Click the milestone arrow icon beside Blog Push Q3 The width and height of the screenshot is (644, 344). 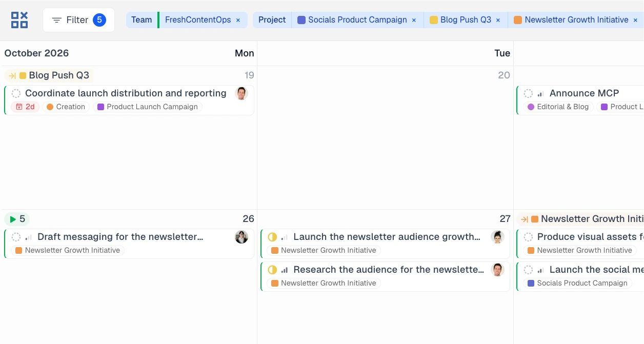click(12, 75)
